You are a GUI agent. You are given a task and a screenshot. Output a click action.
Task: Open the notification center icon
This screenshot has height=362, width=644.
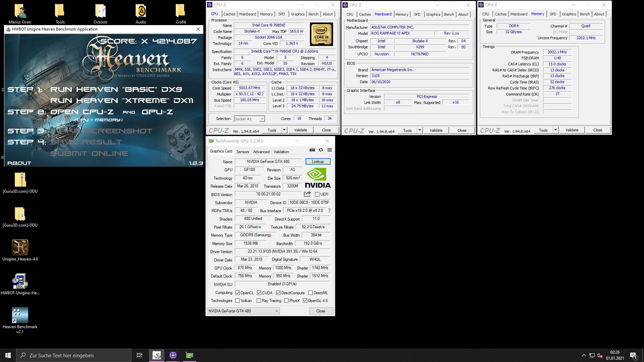(x=633, y=355)
